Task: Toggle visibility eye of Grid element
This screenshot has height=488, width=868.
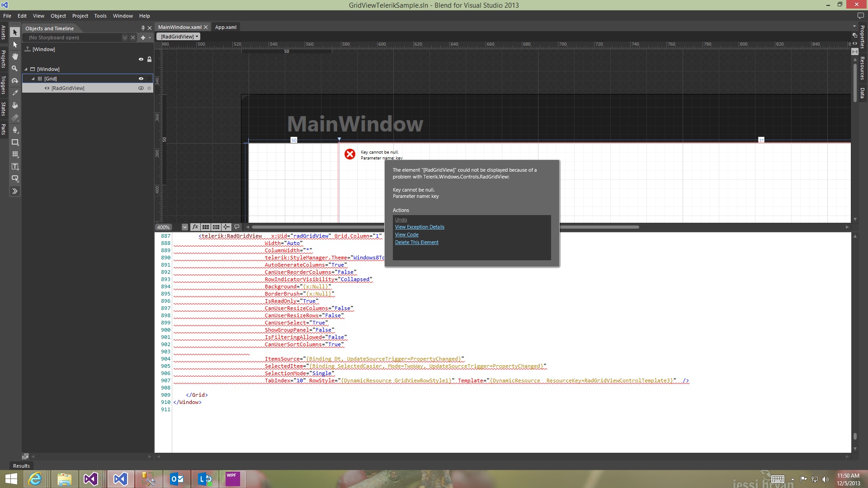Action: 141,79
